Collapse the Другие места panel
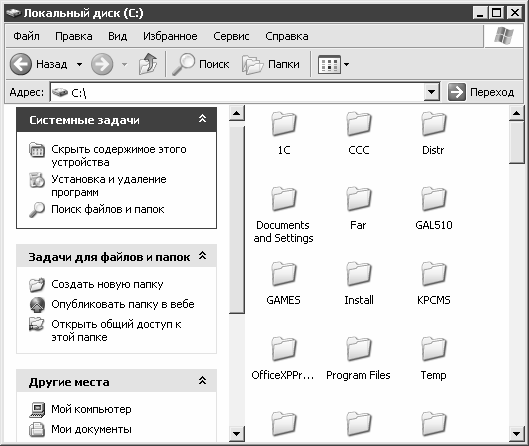This screenshot has height=446, width=529. point(202,381)
